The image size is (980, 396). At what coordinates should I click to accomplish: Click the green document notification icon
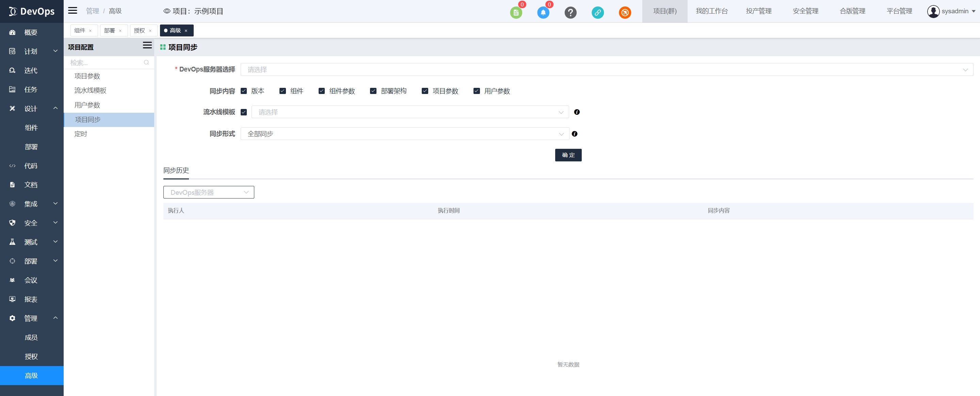point(516,13)
